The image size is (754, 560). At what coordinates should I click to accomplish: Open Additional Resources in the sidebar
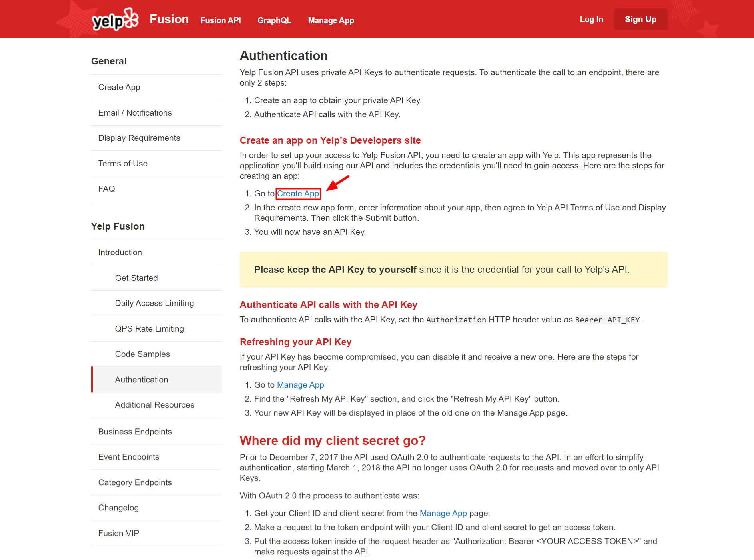click(156, 405)
